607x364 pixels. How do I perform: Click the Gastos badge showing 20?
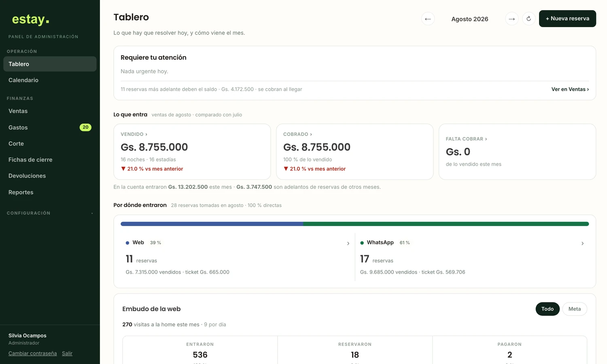point(85,127)
